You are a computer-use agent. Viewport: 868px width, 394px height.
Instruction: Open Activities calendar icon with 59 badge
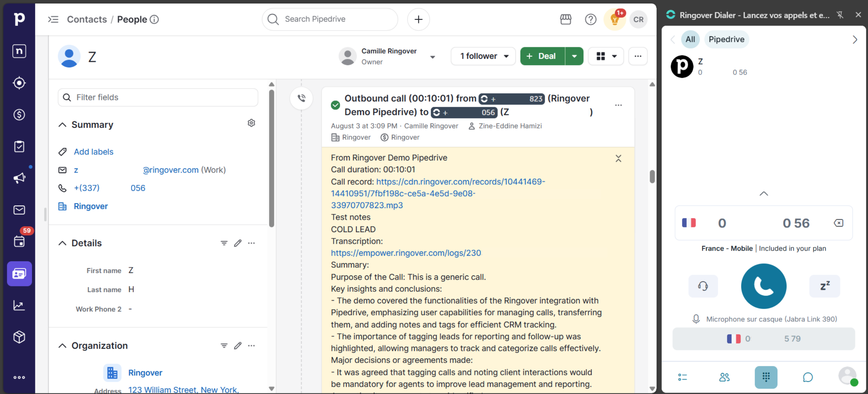[19, 241]
